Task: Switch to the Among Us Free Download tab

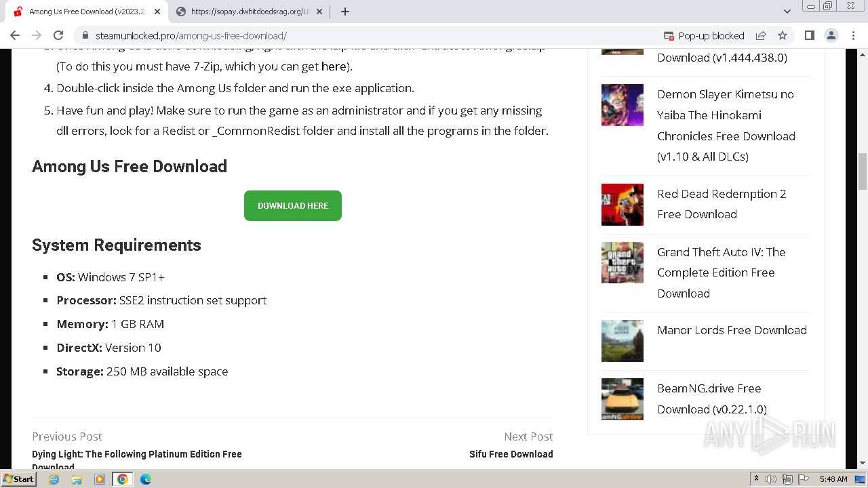Action: (87, 12)
